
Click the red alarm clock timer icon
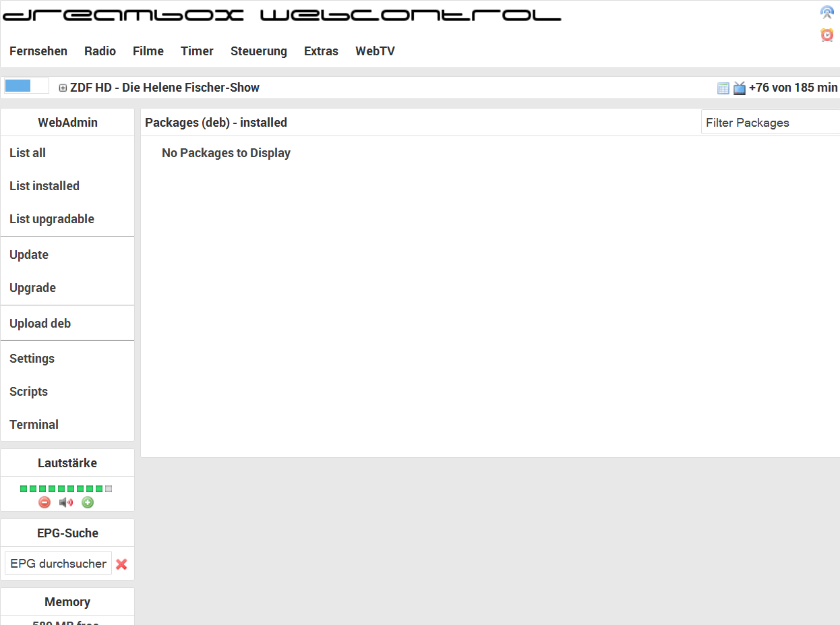point(827,35)
